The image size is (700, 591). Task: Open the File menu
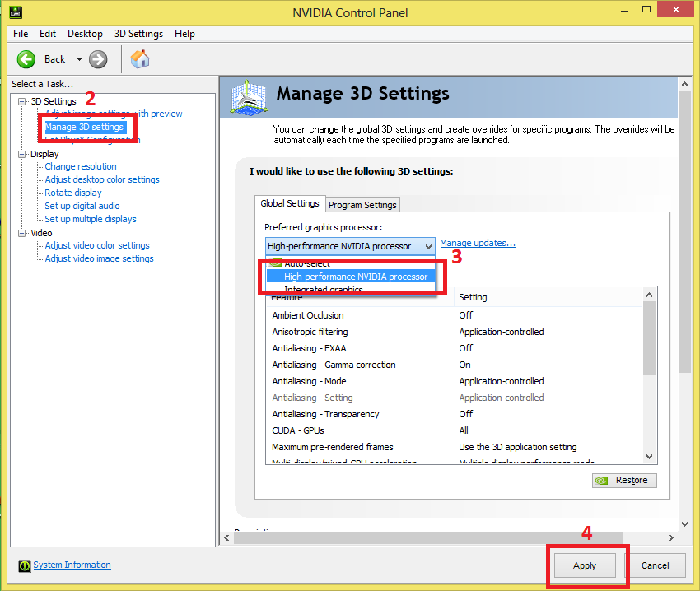coord(21,34)
